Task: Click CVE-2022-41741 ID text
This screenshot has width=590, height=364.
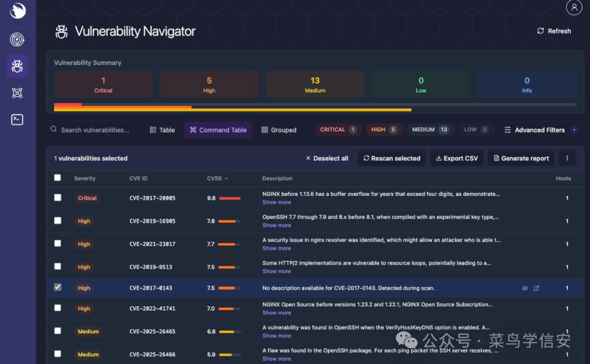Action: click(152, 308)
